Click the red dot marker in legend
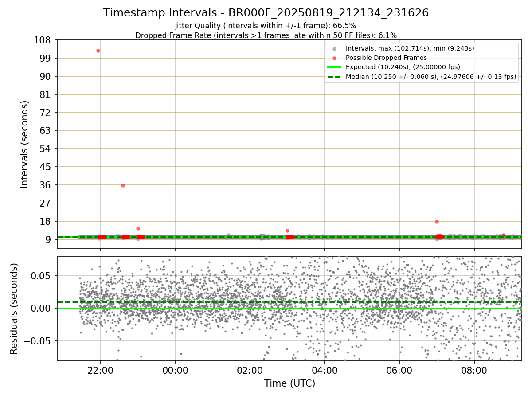532x399 pixels. (x=335, y=58)
